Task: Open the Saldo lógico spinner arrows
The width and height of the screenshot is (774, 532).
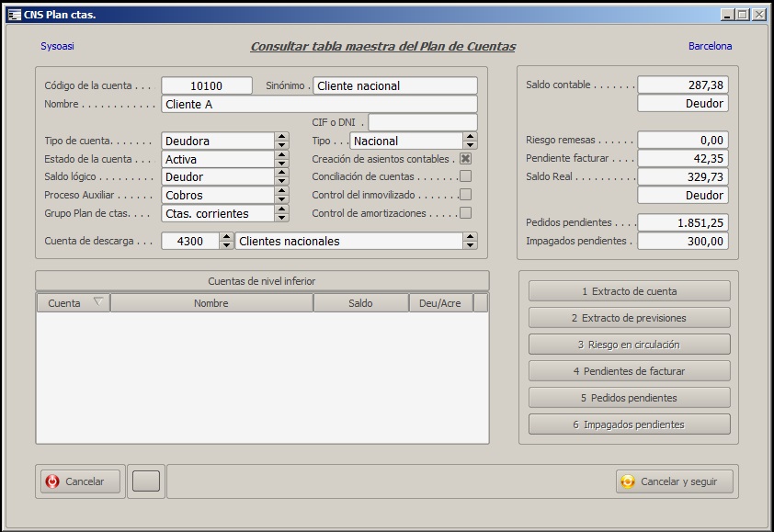Action: tap(282, 176)
